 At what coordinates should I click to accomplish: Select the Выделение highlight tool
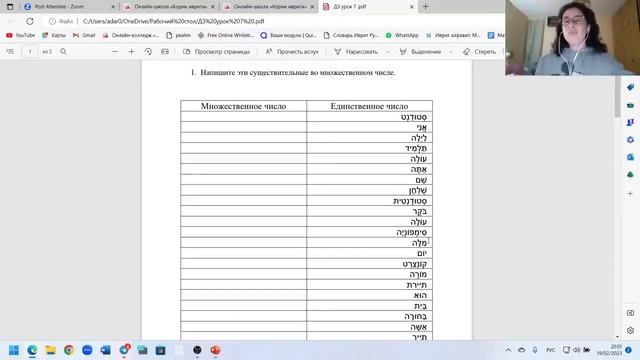420,52
